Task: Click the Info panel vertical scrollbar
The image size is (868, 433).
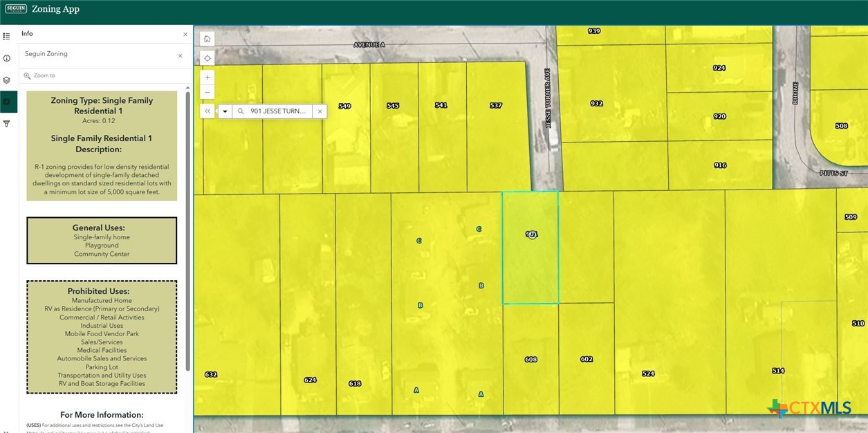Action: point(187,228)
